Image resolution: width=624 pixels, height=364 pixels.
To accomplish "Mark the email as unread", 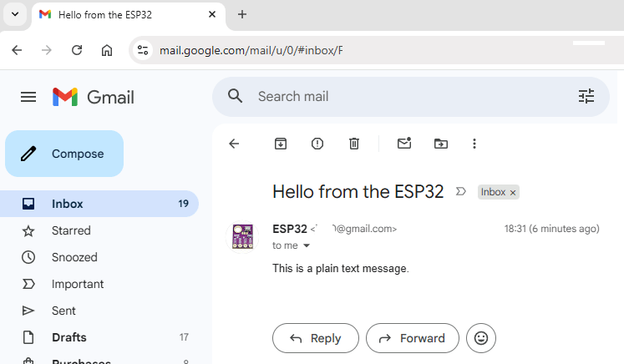I will [404, 144].
